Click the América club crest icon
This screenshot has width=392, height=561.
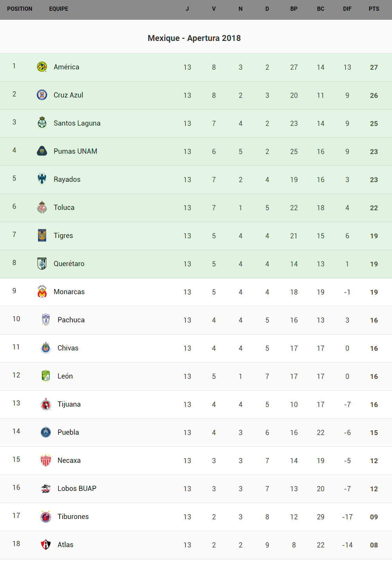(x=42, y=67)
